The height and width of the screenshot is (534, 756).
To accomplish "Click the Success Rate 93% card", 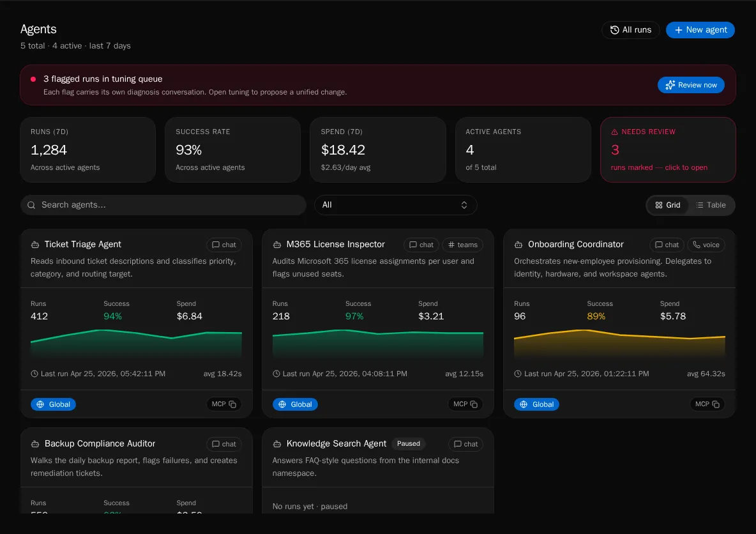I will coord(233,149).
